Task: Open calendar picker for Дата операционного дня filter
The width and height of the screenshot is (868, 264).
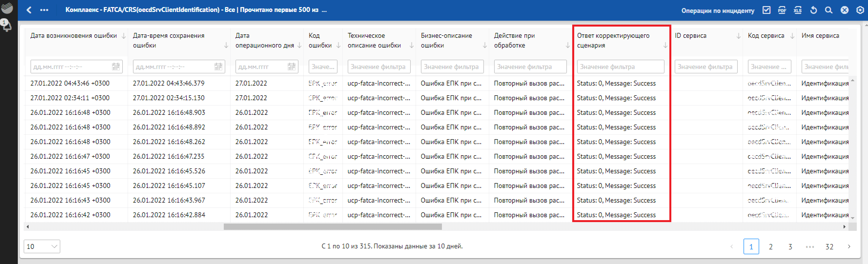Action: click(x=291, y=67)
